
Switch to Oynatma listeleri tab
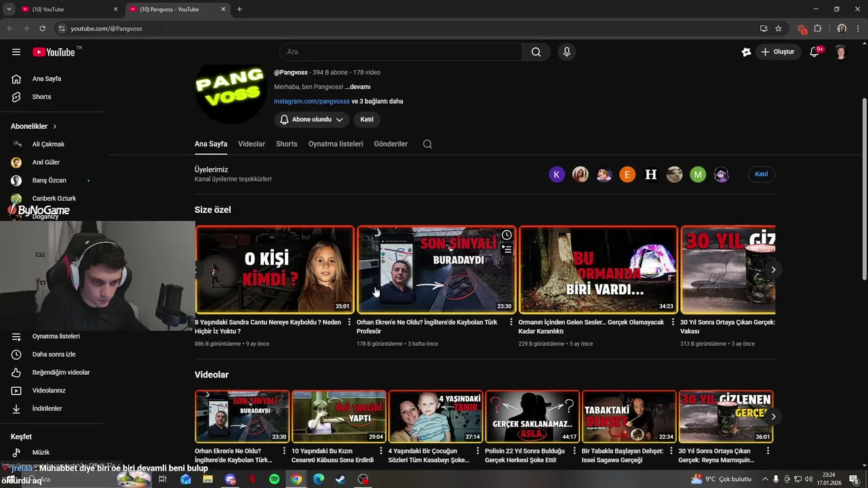point(336,144)
